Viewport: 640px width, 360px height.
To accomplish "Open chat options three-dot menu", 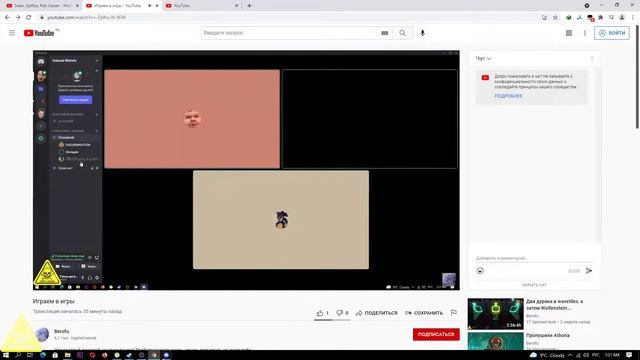I will click(x=592, y=59).
